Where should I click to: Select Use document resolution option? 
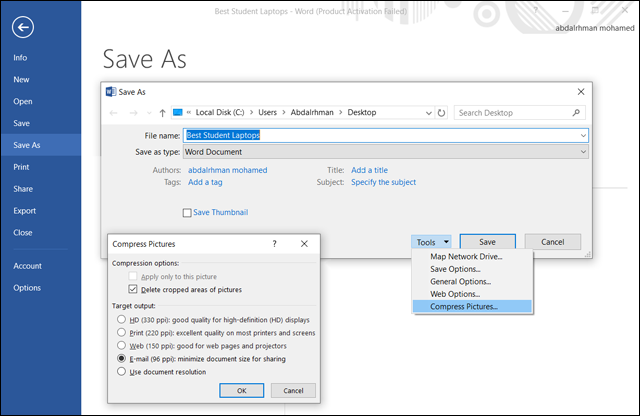pyautogui.click(x=121, y=372)
